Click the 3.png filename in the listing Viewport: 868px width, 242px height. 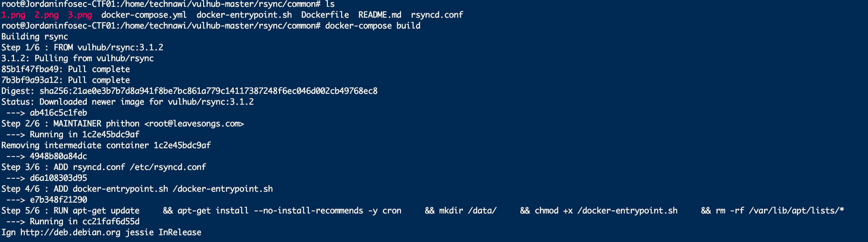coord(80,15)
